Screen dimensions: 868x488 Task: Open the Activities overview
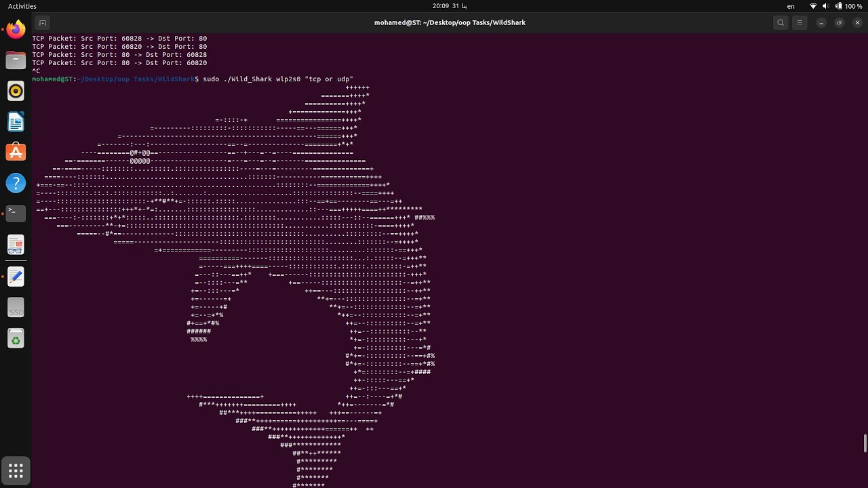click(22, 6)
